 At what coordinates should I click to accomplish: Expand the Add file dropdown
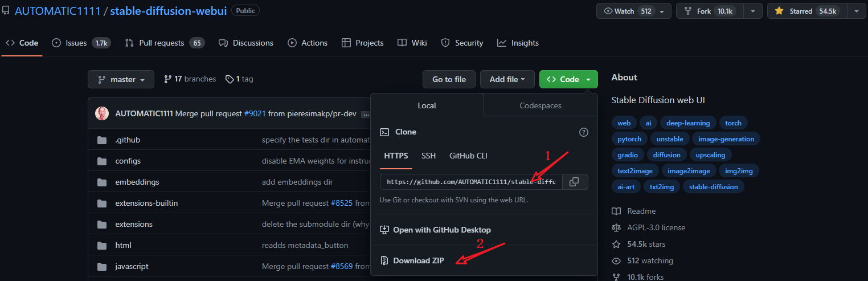[507, 79]
